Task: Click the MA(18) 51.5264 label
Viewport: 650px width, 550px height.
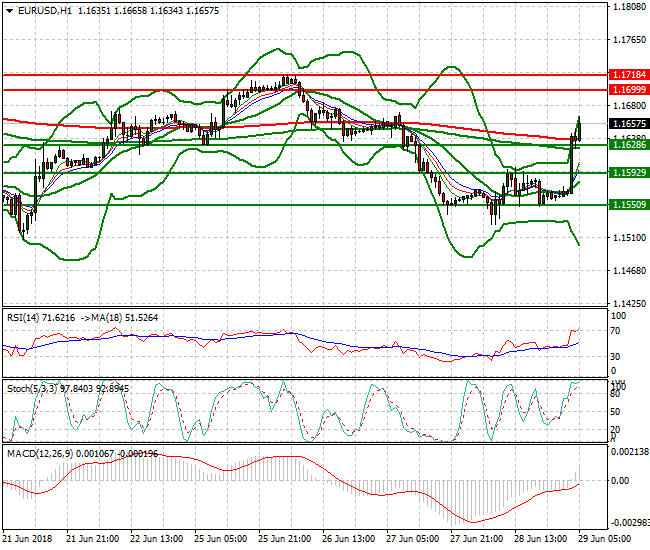Action: tap(125, 318)
